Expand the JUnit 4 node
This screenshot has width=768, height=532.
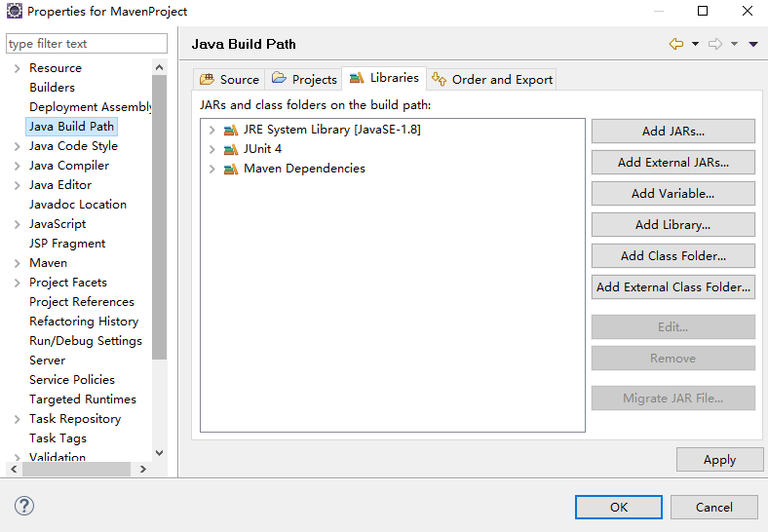[212, 149]
